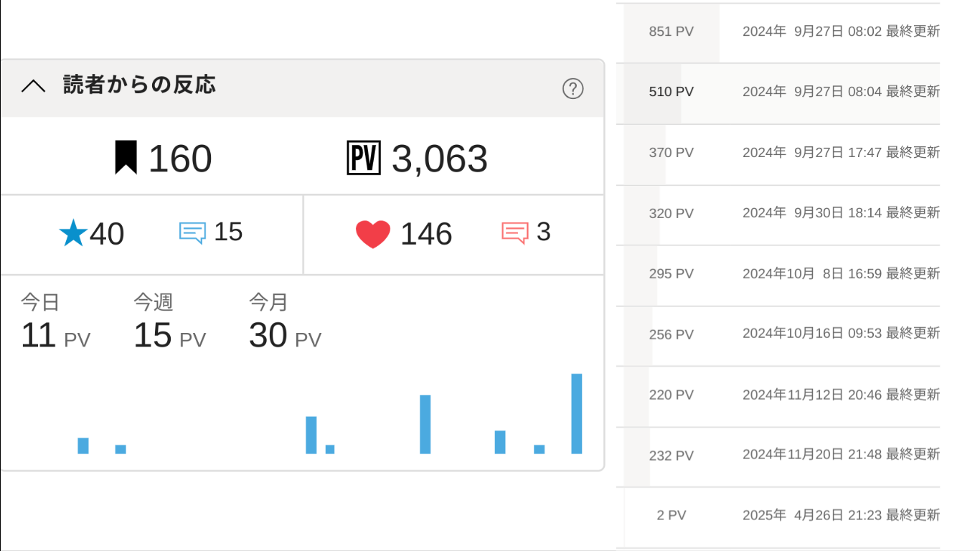Collapse the 読者からの反応 panel chevron

pos(33,87)
